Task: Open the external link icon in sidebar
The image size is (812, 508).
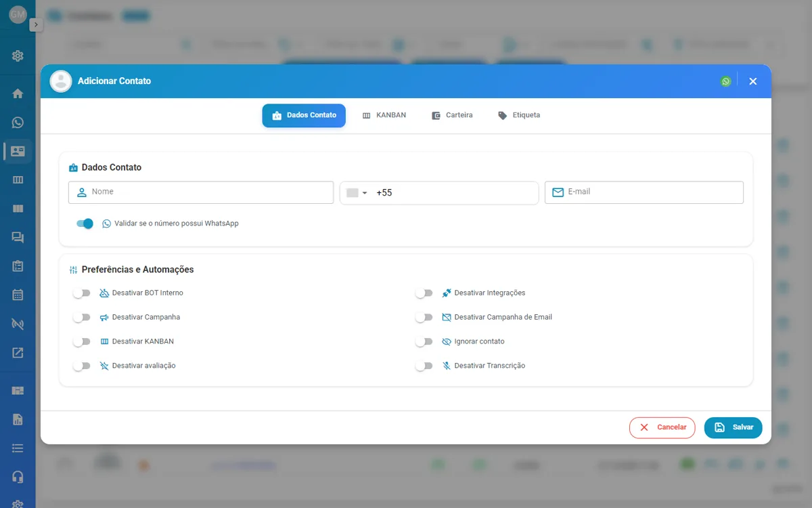Action: click(x=18, y=352)
